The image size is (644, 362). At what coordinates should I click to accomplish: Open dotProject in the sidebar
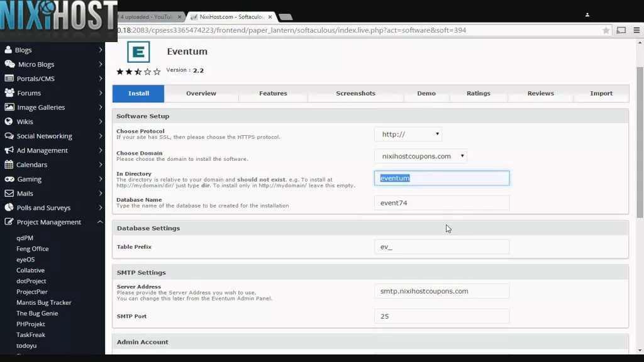coord(31,281)
